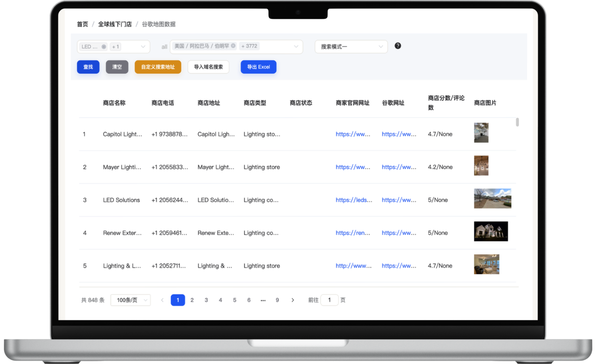Screen dimensions: 596x364
Task: Click the 4.2/None rating cell
Action: (440, 167)
